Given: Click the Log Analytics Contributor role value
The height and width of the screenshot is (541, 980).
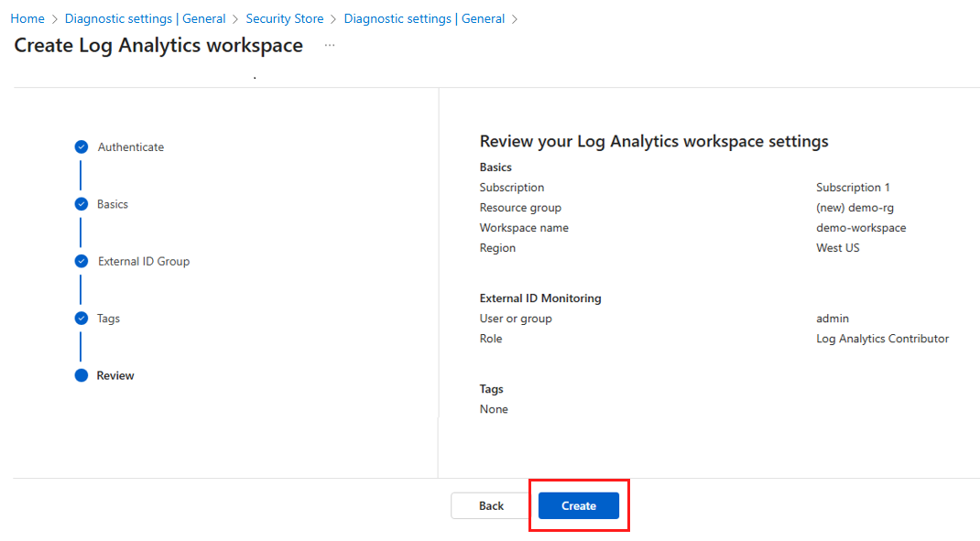Looking at the screenshot, I should 881,338.
